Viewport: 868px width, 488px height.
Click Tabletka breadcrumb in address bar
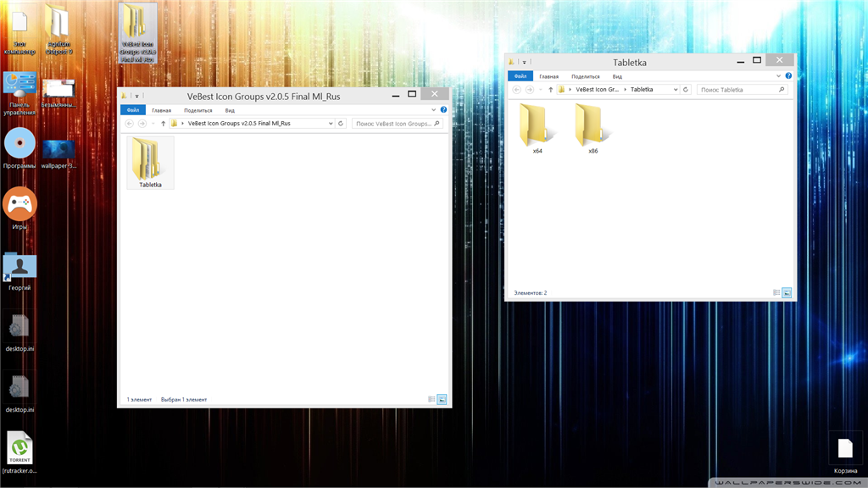pos(642,90)
